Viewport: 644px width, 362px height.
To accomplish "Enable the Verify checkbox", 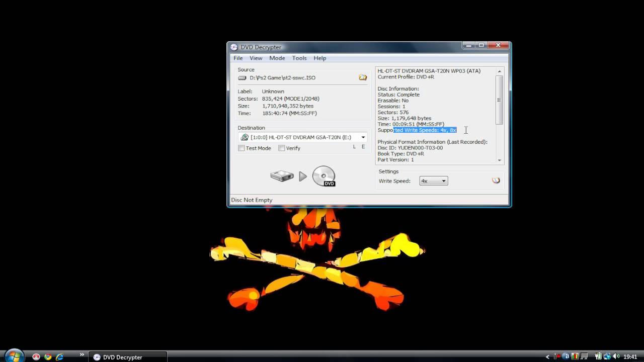I will coord(282,148).
